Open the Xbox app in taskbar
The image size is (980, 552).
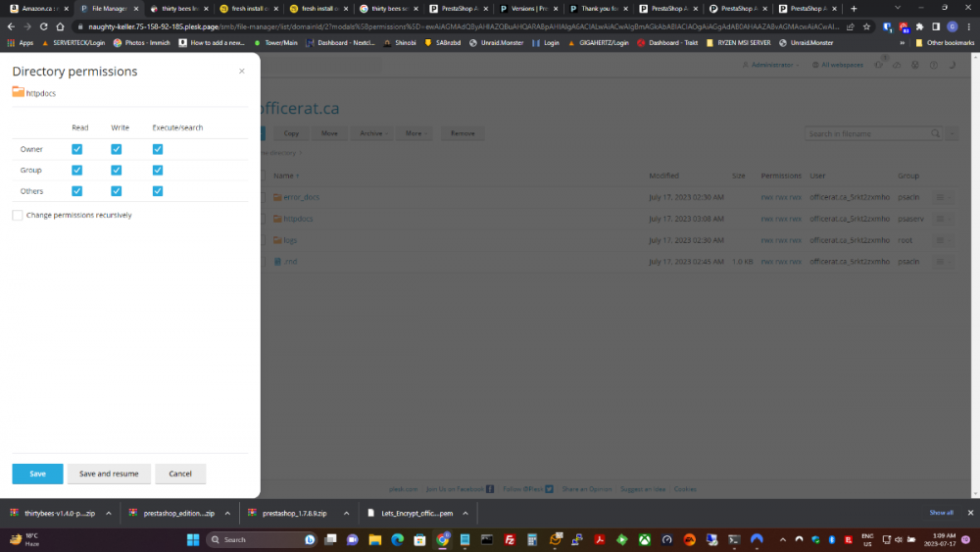click(644, 539)
